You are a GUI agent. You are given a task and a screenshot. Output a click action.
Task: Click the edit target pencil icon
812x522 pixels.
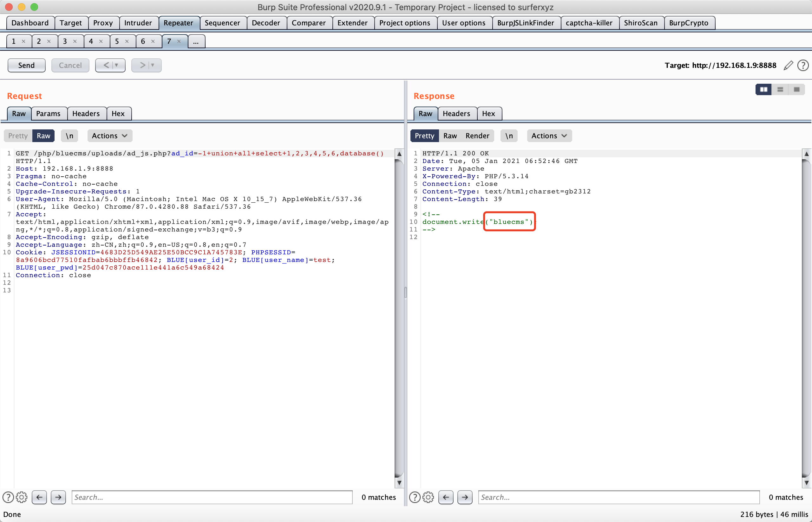788,65
